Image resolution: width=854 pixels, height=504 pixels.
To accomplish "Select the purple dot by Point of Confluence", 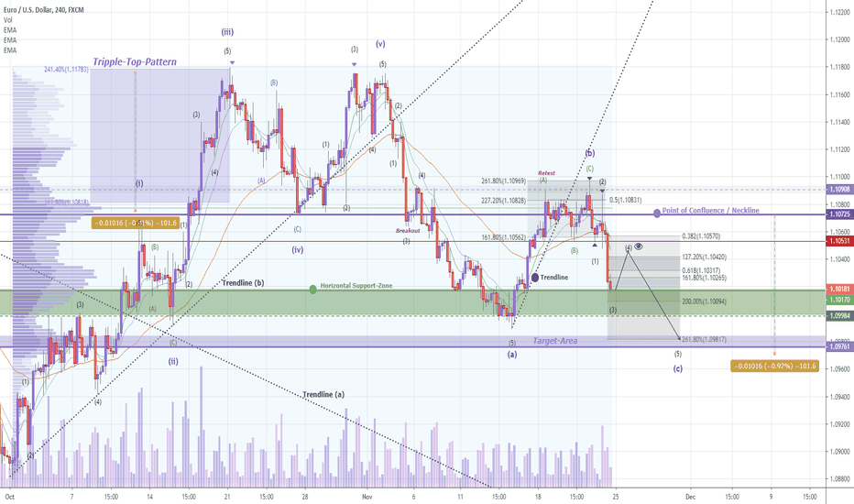I will [x=657, y=213].
